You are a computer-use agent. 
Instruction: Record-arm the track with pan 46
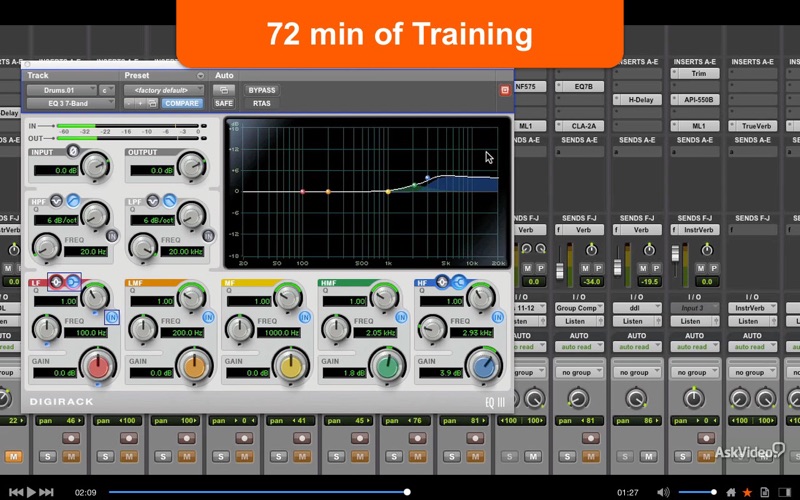[x=71, y=438]
